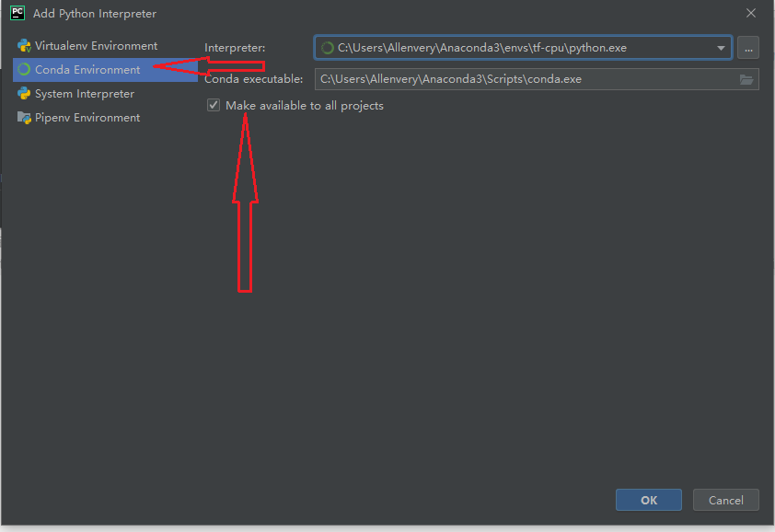
Task: Click the Virtualenv python icon
Action: 24,46
